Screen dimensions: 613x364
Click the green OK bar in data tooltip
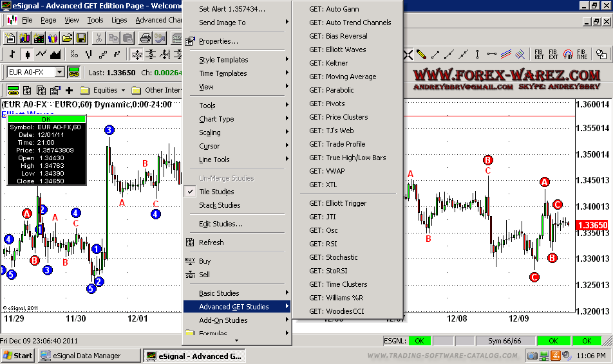(46, 119)
